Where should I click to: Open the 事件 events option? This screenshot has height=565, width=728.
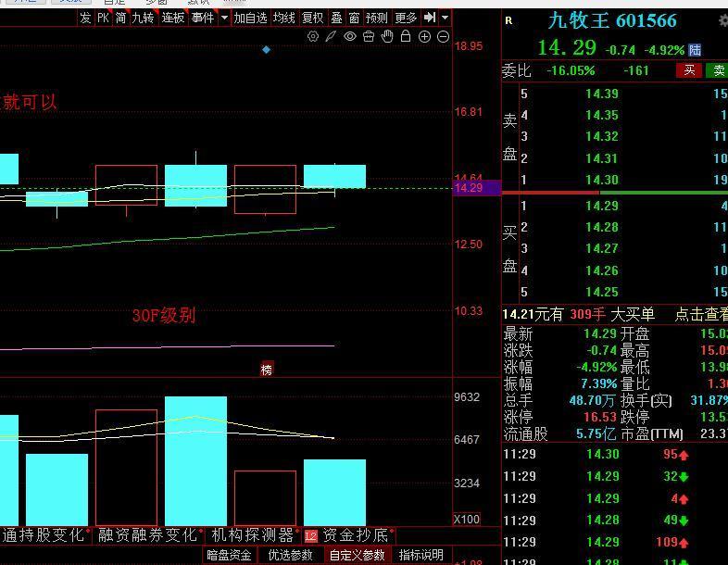(203, 18)
